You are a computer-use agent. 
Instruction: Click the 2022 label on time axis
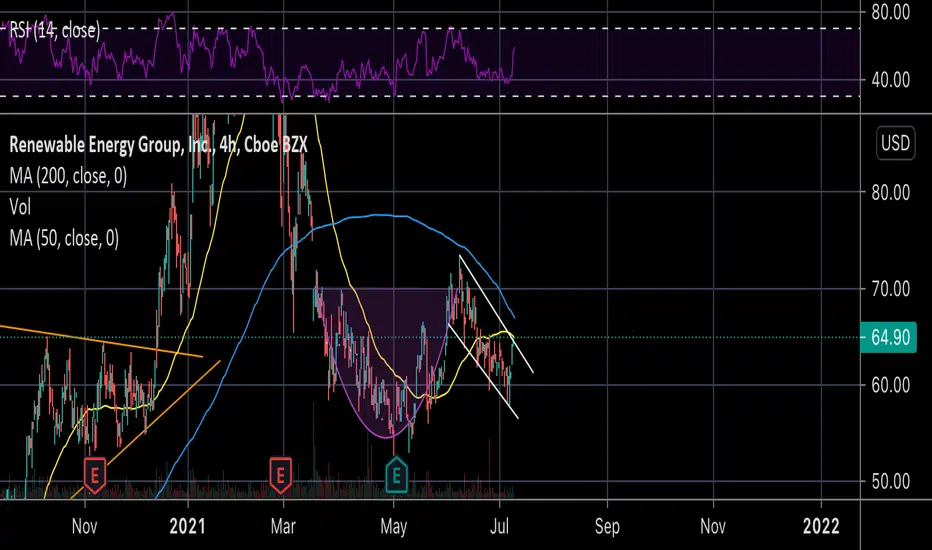click(x=821, y=526)
